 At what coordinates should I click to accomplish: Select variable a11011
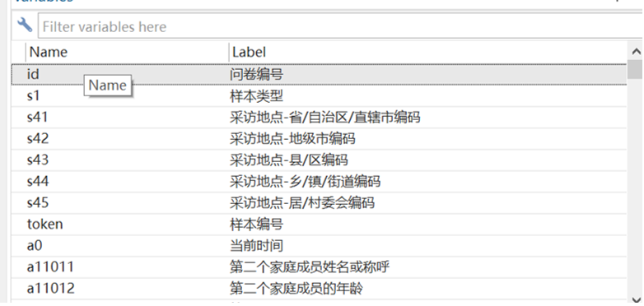(x=50, y=267)
